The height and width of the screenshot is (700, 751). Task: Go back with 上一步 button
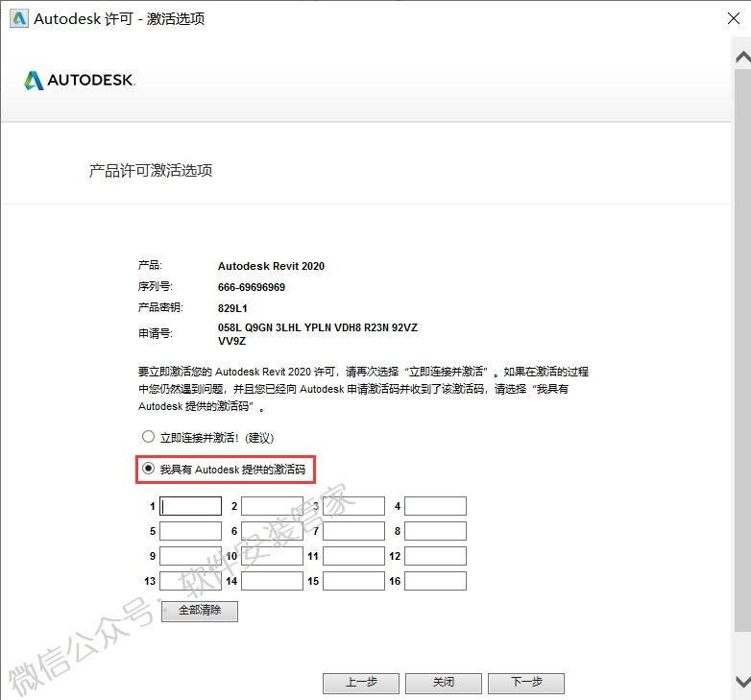(x=361, y=683)
